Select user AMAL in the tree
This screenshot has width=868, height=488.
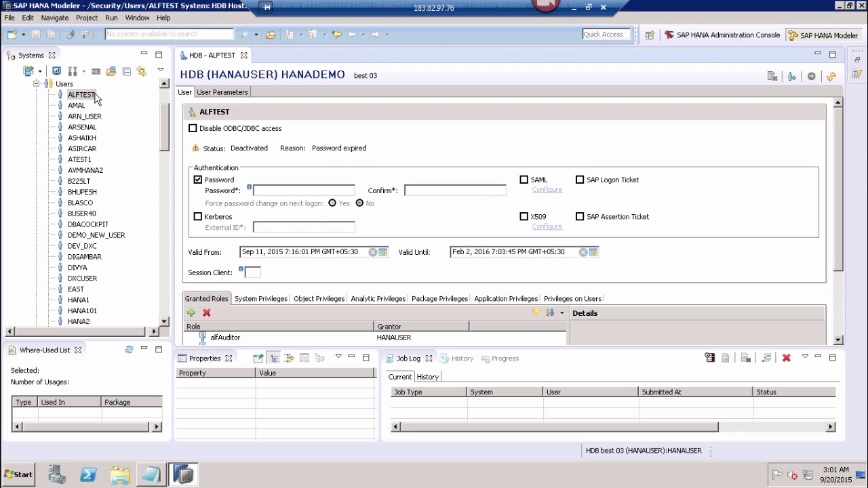76,106
